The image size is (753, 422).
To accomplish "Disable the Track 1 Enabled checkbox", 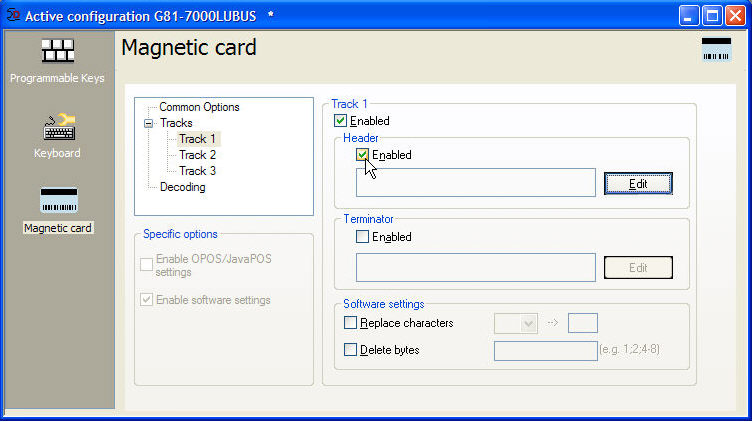I will click(x=341, y=121).
